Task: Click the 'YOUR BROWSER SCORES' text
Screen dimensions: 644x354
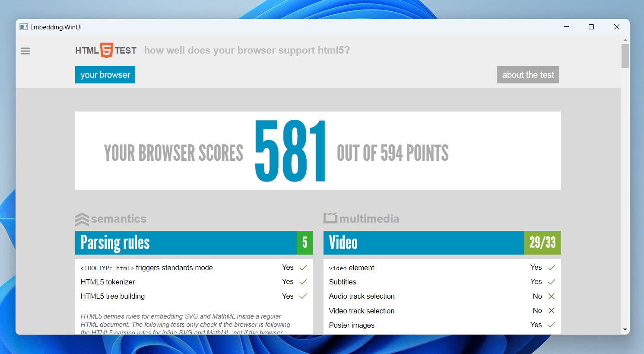Action: pos(174,153)
